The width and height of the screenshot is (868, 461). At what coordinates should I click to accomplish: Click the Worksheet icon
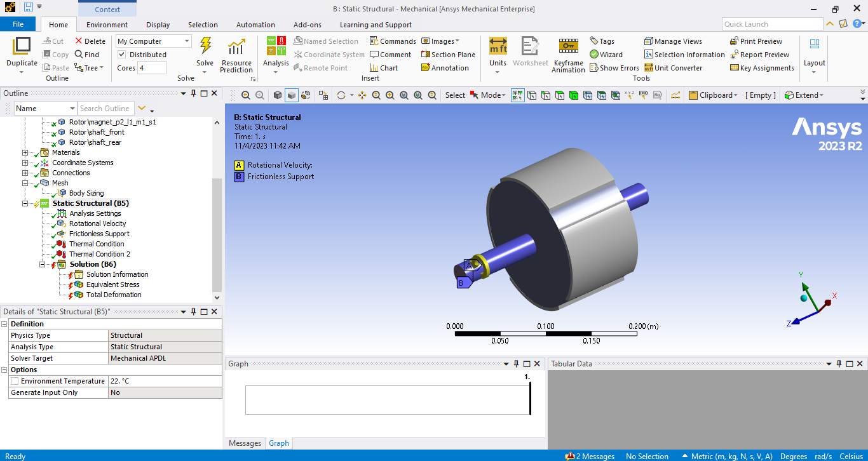coord(530,46)
